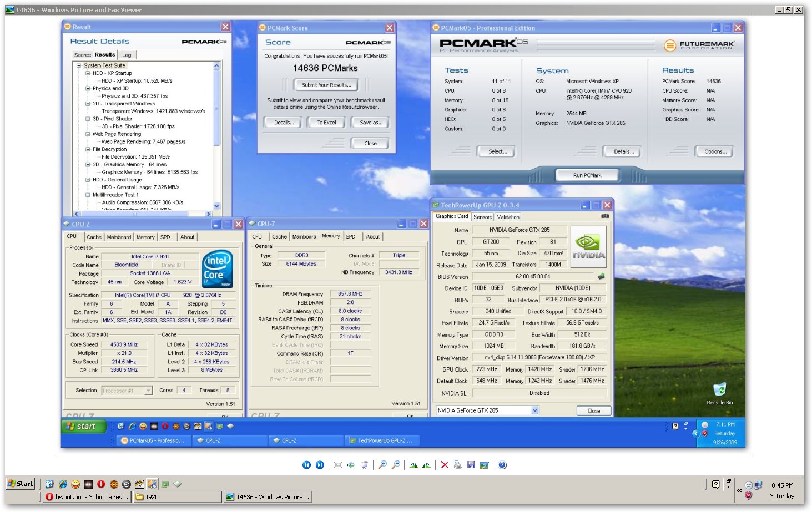The width and height of the screenshot is (812, 512).
Task: Select the '14636 PCMarks' score text
Action: [x=325, y=68]
